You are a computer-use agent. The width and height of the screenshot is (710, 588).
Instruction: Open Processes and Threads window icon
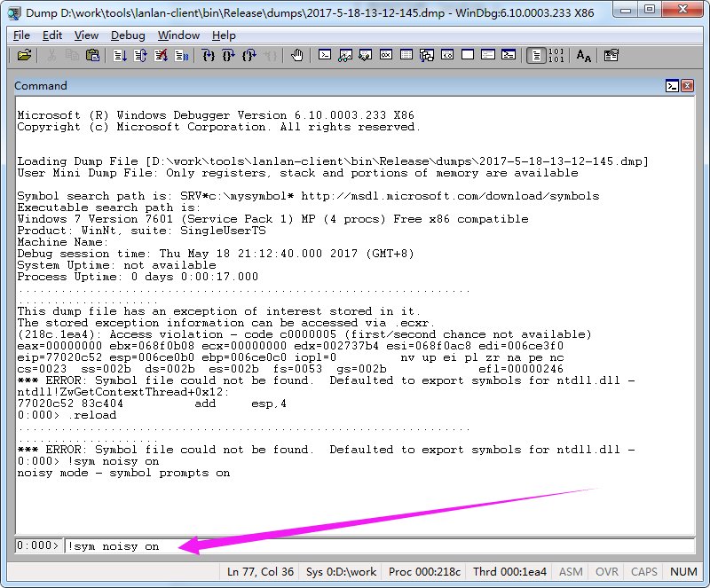[x=487, y=56]
